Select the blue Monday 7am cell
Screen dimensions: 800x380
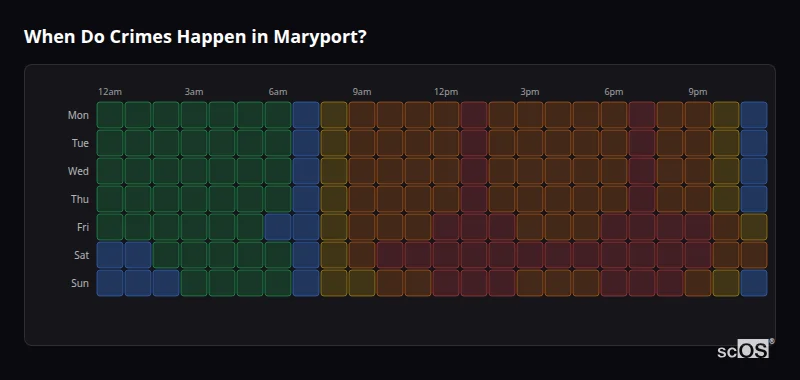[306, 115]
